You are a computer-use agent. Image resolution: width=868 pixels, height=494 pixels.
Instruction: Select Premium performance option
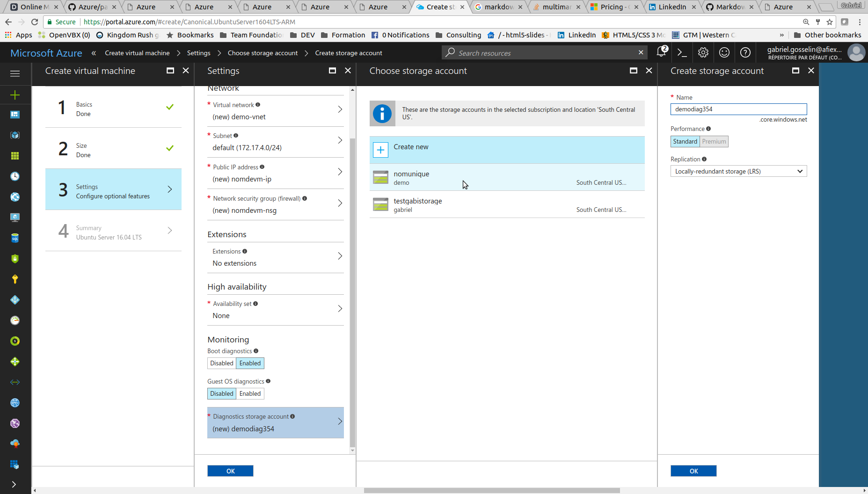tap(714, 142)
